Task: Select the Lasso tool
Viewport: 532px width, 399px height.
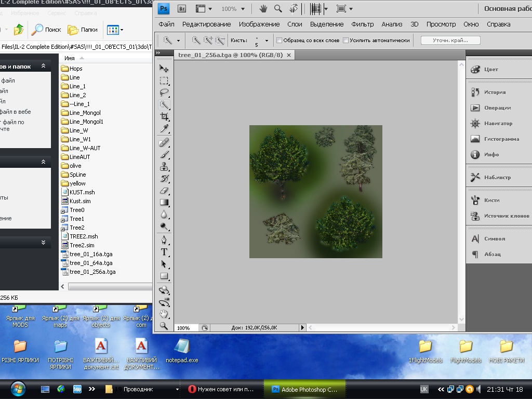Action: (x=164, y=92)
